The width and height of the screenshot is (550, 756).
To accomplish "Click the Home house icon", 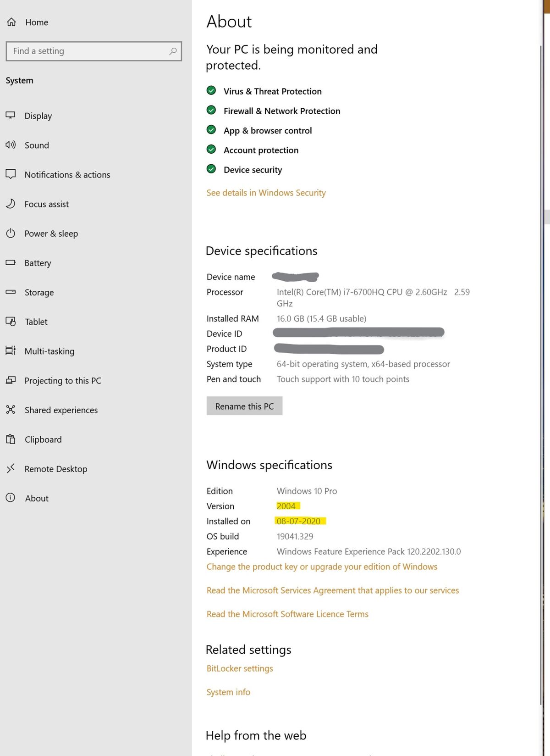I will tap(11, 22).
